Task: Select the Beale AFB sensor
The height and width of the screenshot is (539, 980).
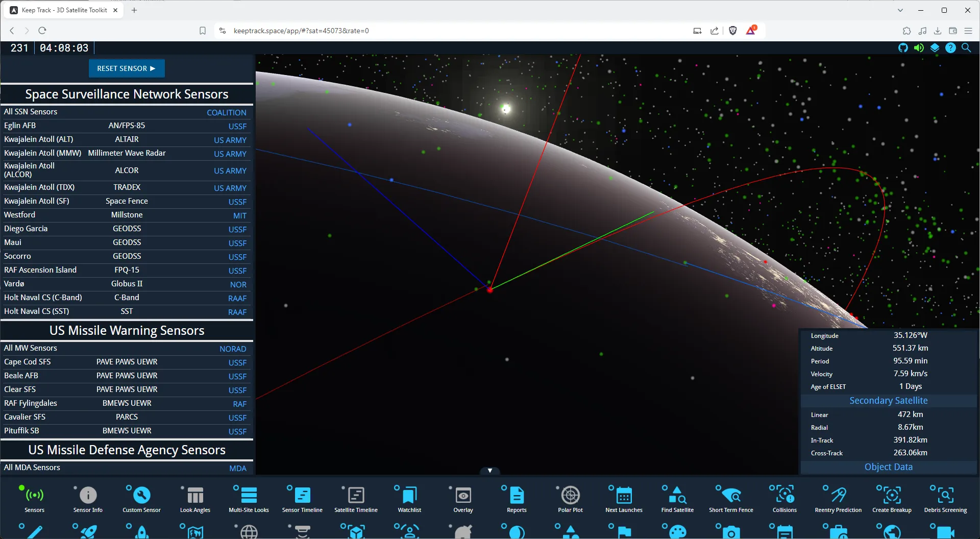Action: pos(126,376)
